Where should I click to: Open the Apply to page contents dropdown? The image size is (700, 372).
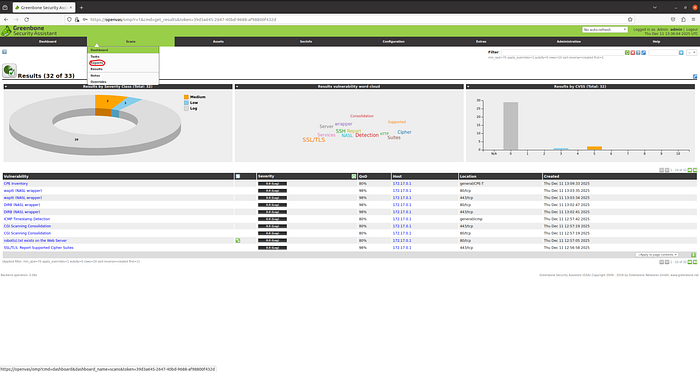click(657, 255)
